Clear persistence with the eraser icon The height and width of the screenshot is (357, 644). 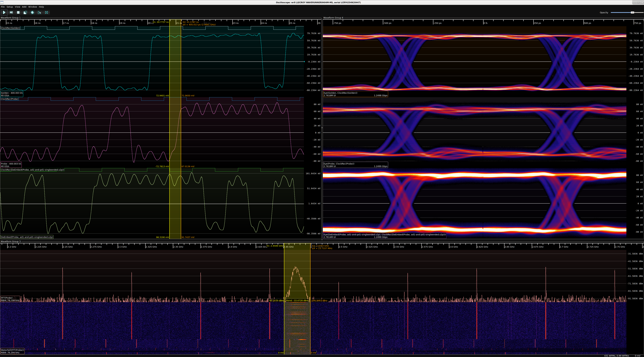click(x=39, y=12)
